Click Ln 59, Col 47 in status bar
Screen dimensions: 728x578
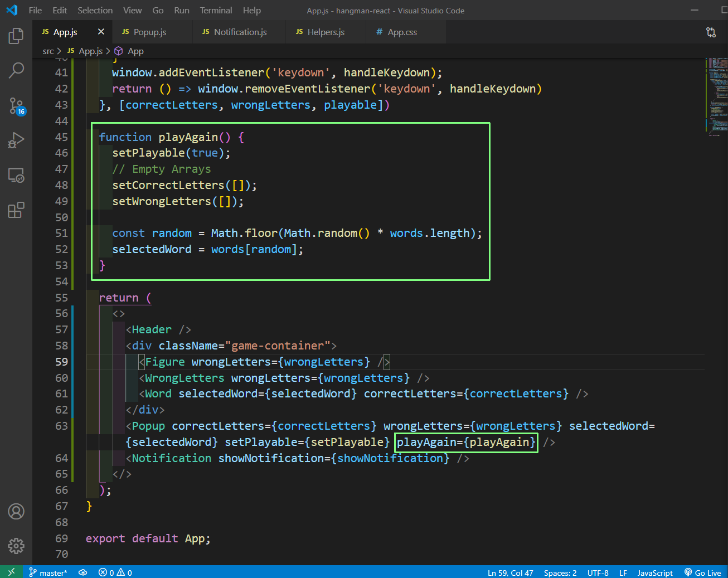tap(510, 572)
